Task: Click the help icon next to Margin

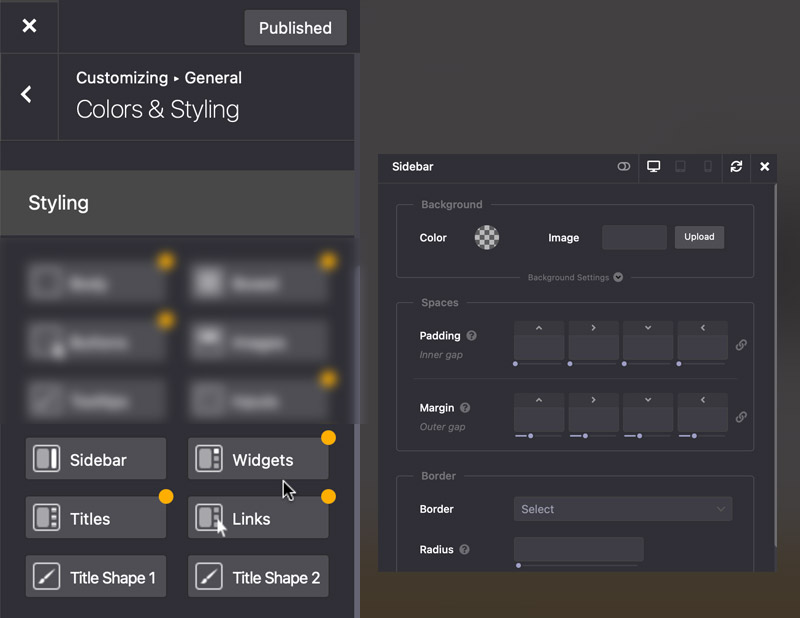Action: pos(465,408)
